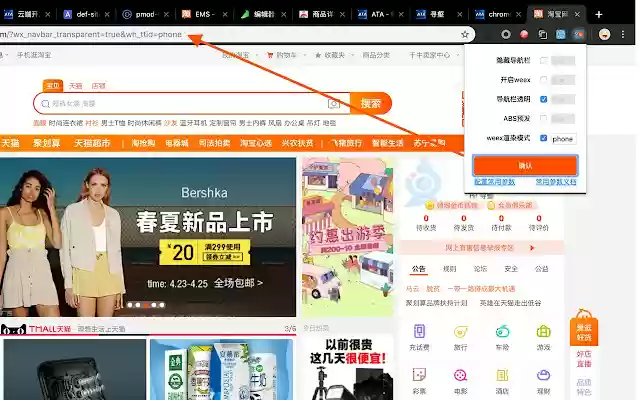
Task: Click the orange 确认 confirm button
Action: pos(525,165)
